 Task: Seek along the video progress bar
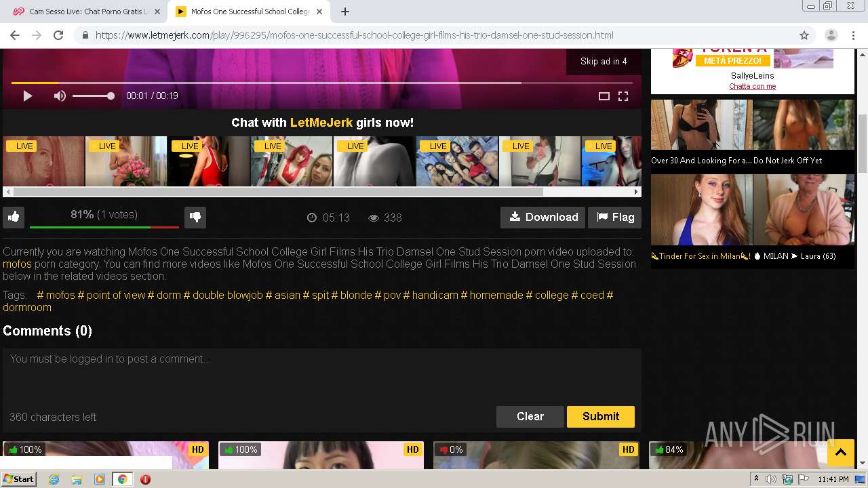pos(321,83)
